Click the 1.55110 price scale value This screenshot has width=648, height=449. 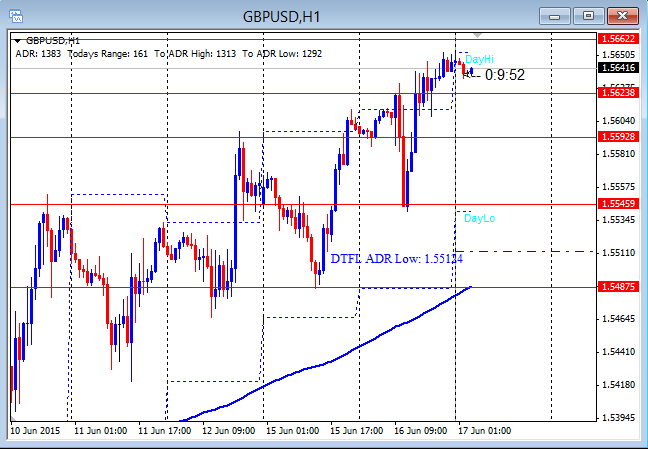619,253
